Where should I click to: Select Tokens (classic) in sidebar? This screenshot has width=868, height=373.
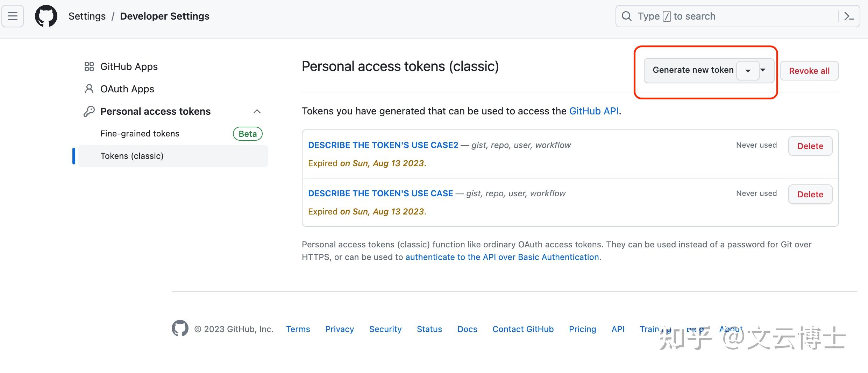(132, 156)
